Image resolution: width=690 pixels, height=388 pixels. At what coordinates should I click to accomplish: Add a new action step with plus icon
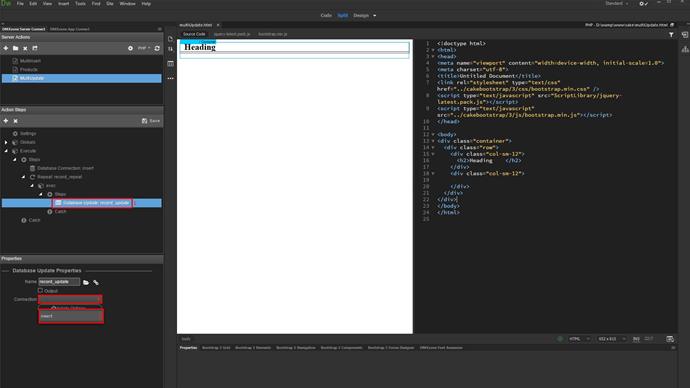[x=6, y=121]
